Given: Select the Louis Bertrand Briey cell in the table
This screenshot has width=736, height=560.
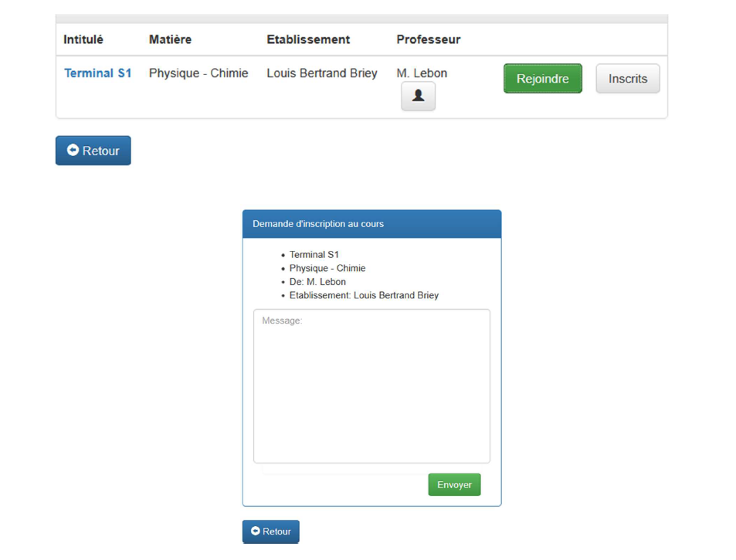Looking at the screenshot, I should (322, 73).
